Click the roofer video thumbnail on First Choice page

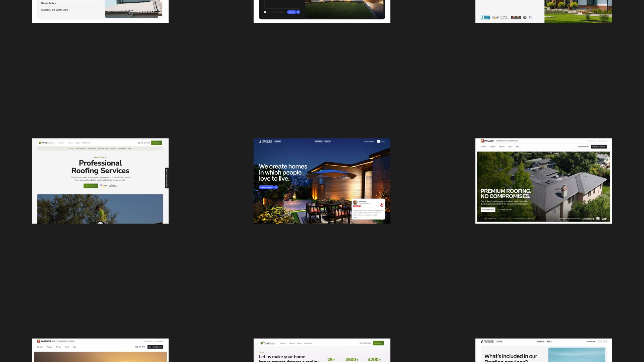click(100, 209)
